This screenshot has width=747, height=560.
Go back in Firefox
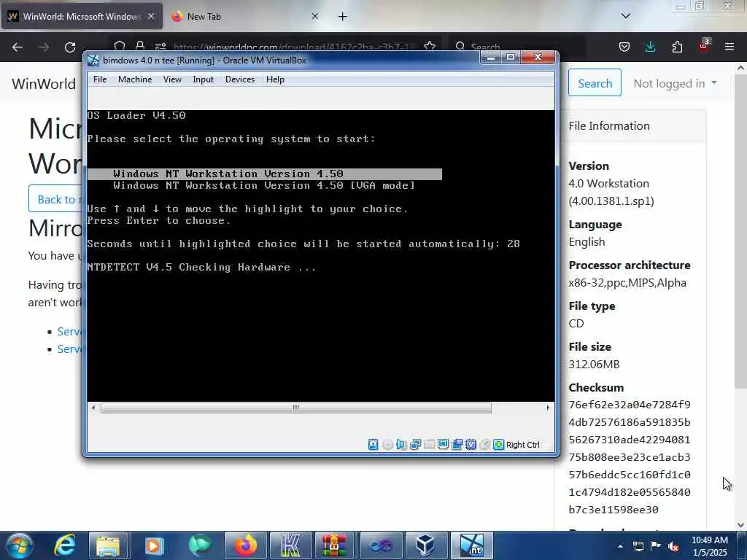[x=18, y=47]
